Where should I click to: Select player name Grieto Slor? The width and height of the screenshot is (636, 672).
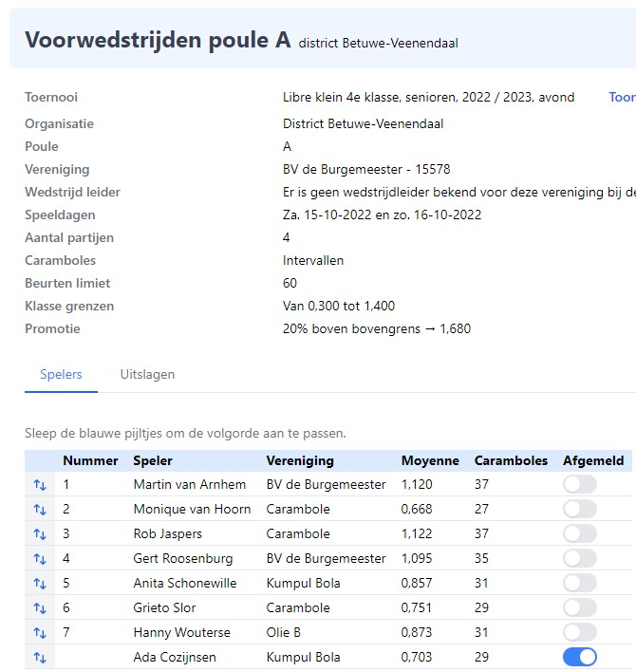[164, 607]
